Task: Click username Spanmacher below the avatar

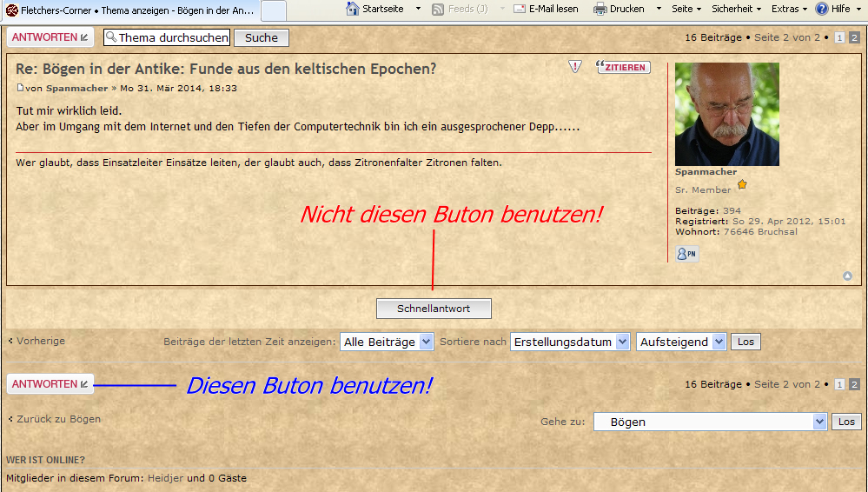Action: pyautogui.click(x=706, y=172)
